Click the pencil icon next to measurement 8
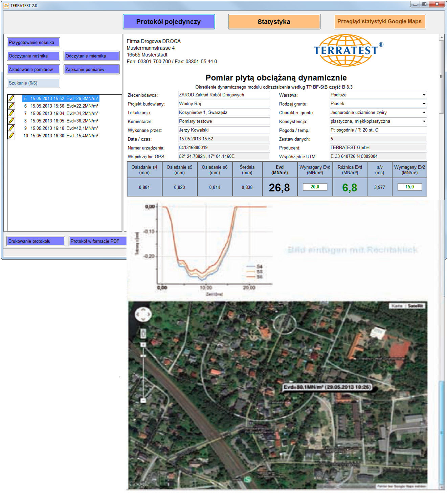The image size is (448, 497). click(11, 121)
